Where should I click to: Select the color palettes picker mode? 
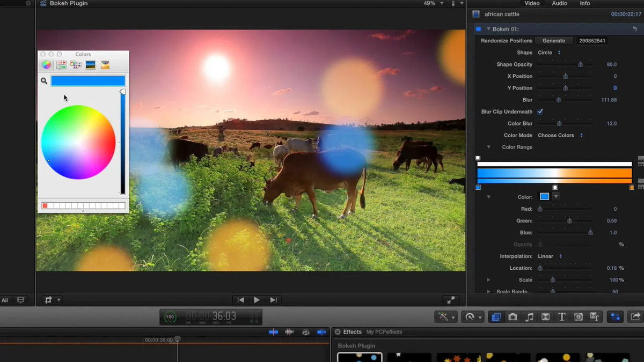point(76,65)
